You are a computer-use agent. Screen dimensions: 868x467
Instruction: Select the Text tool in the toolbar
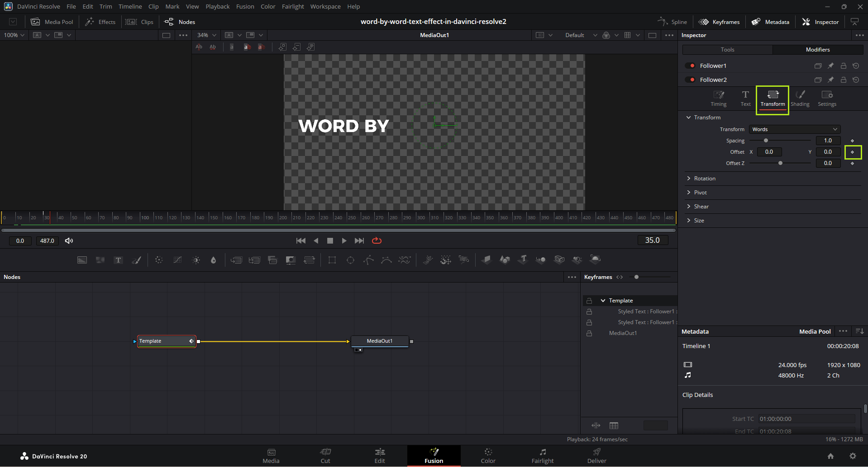(118, 260)
